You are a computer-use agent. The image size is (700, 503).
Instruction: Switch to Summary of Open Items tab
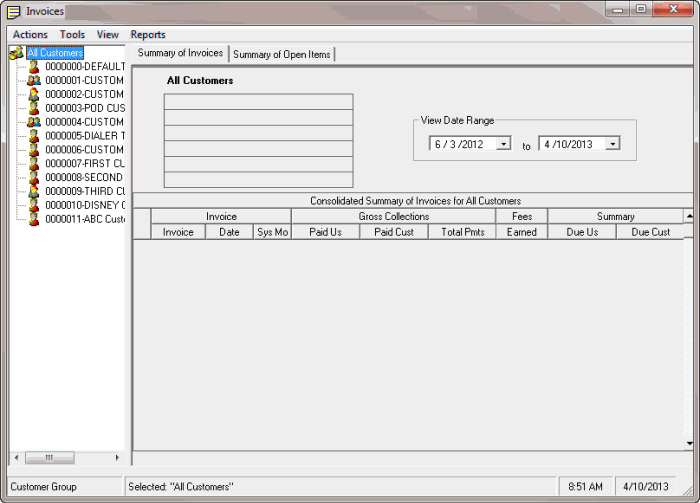tap(281, 55)
